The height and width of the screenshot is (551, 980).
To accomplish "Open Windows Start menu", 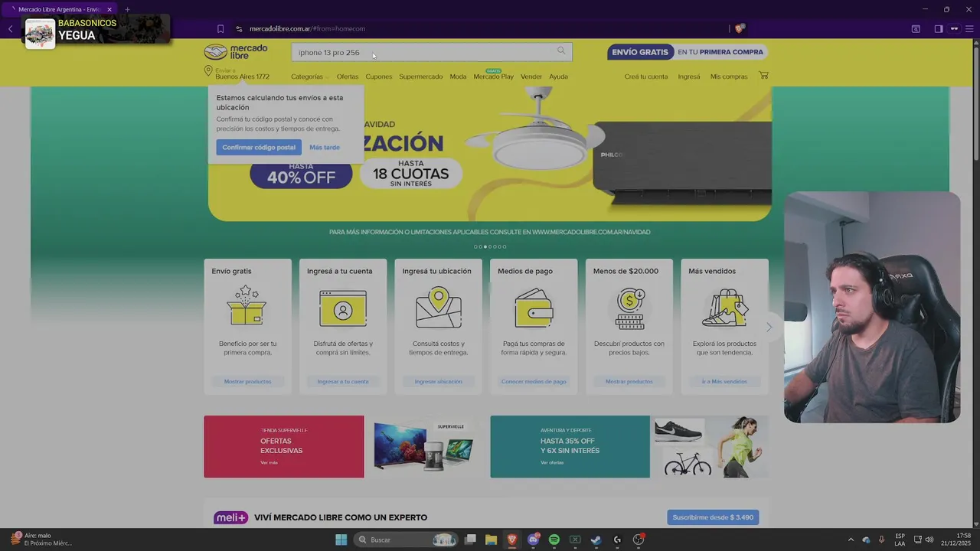I will point(341,540).
